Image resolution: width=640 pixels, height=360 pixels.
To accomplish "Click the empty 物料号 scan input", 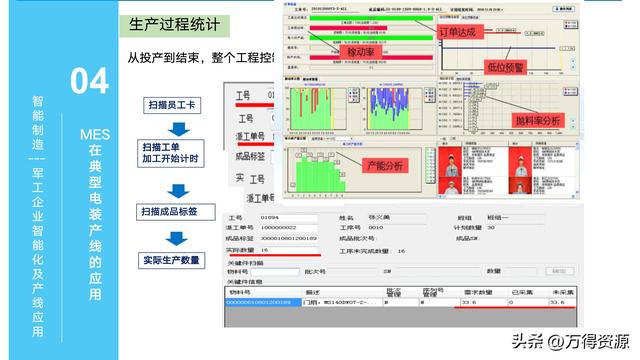I will (275, 272).
